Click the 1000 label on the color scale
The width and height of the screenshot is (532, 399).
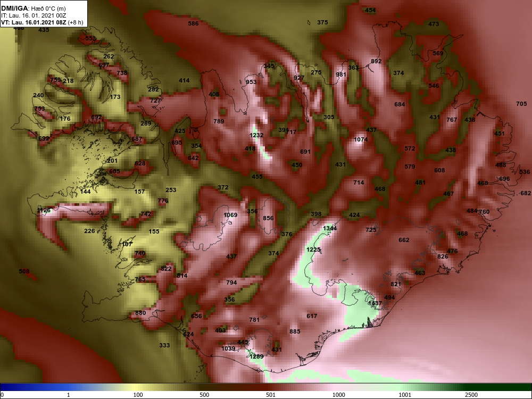[338, 395]
